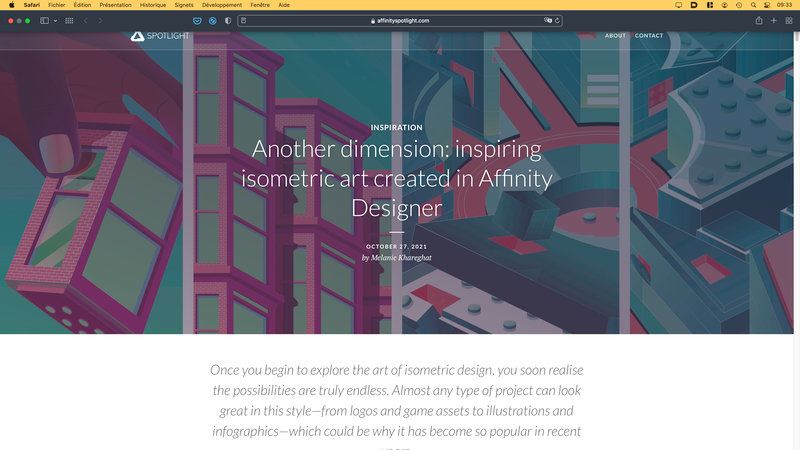This screenshot has height=450, width=800.
Task: Click the panel layout menu bar icon
Action: coord(710,5)
